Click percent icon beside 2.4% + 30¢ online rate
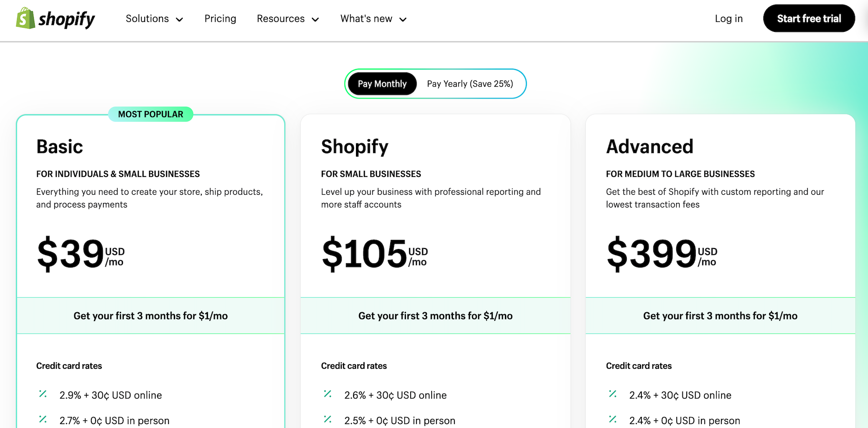This screenshot has width=868, height=428. coord(612,394)
